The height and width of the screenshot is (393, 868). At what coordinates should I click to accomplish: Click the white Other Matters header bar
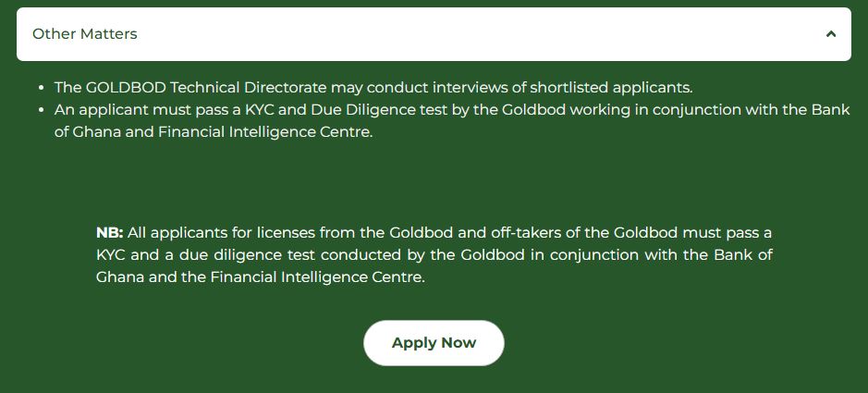pyautogui.click(x=434, y=34)
